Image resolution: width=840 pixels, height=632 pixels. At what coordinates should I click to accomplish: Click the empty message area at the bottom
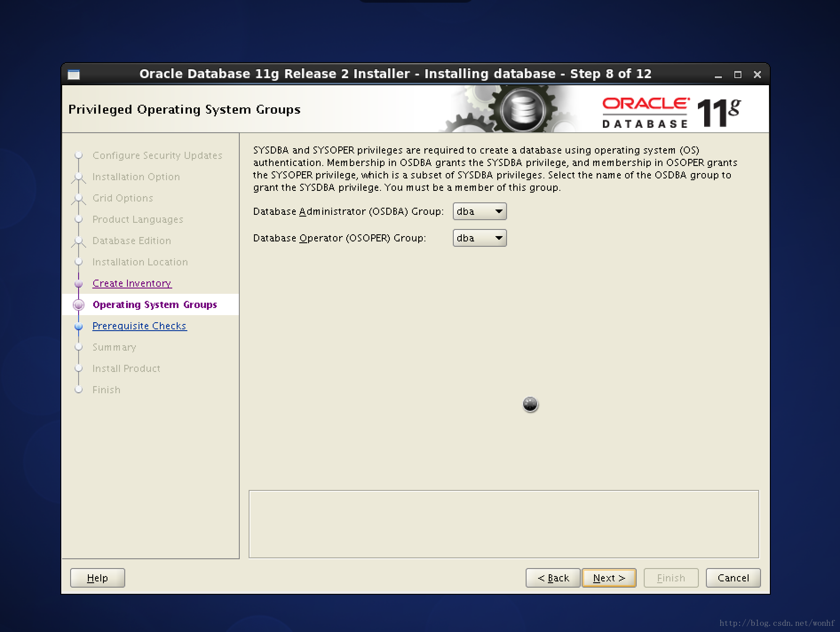tap(504, 524)
